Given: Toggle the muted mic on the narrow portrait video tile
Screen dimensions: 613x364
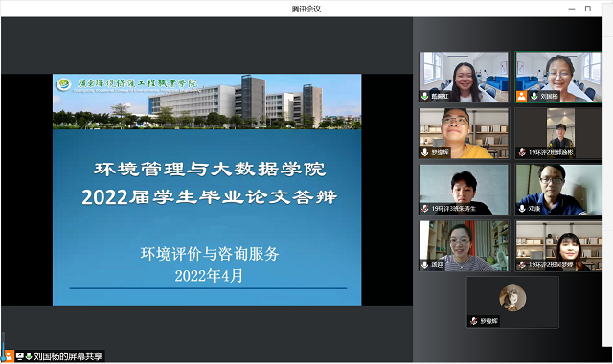Looking at the screenshot, I should pyautogui.click(x=521, y=152).
